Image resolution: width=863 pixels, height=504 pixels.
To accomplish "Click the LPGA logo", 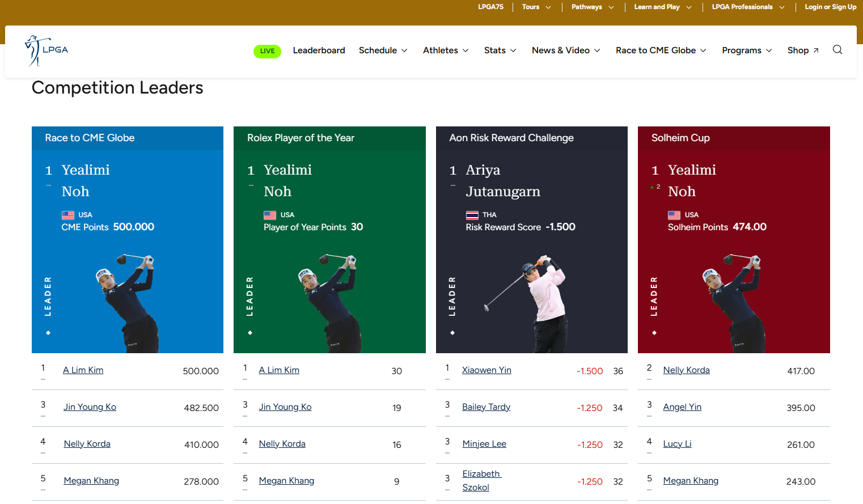I will pos(46,51).
